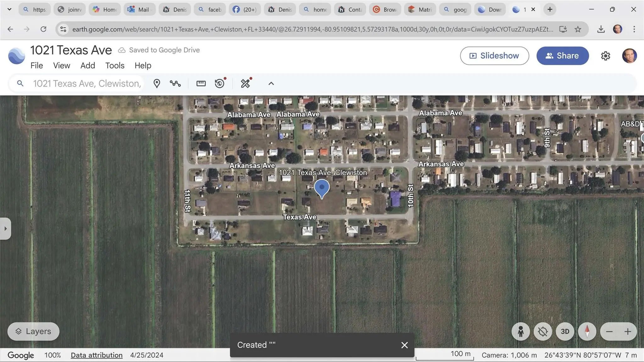Open the measure distance ruler tool
This screenshot has width=644, height=362.
point(201,83)
